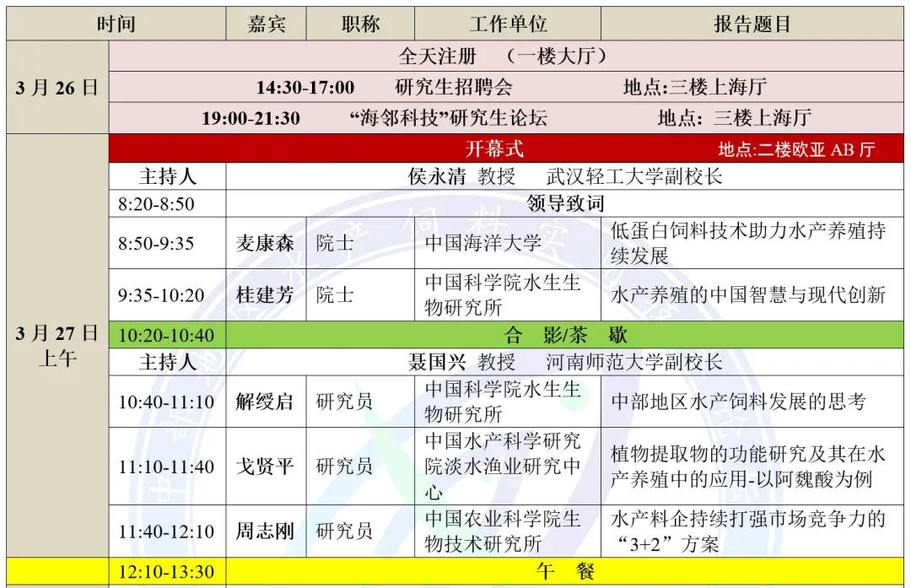The image size is (911, 588).
Task: Click the 中国海洋大学 affiliation cell
Action: 482,243
